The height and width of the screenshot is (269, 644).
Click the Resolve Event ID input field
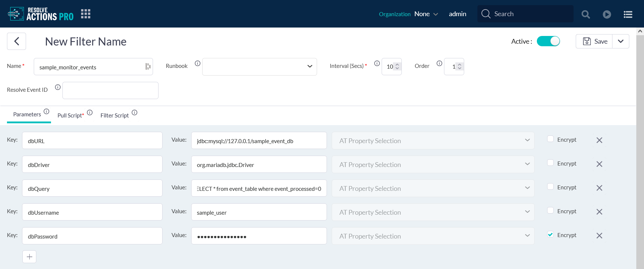pos(110,90)
